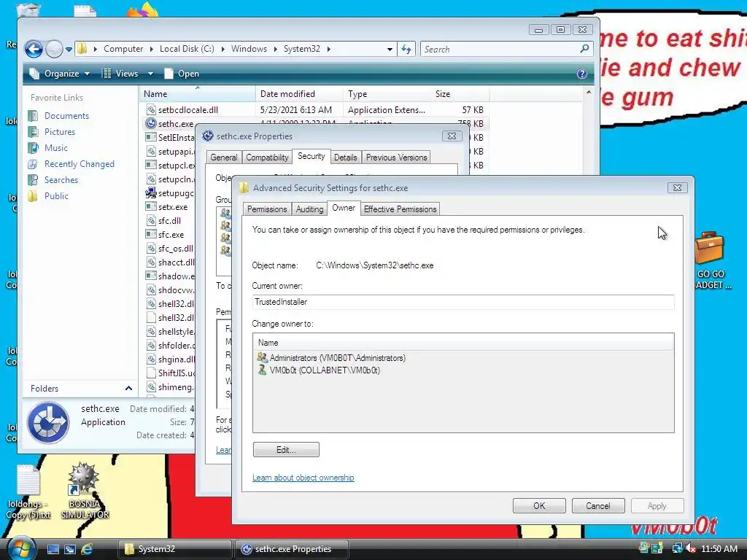Expand the Local Disk (C:) breadcrumb arrow
The image size is (747, 560).
click(x=222, y=49)
